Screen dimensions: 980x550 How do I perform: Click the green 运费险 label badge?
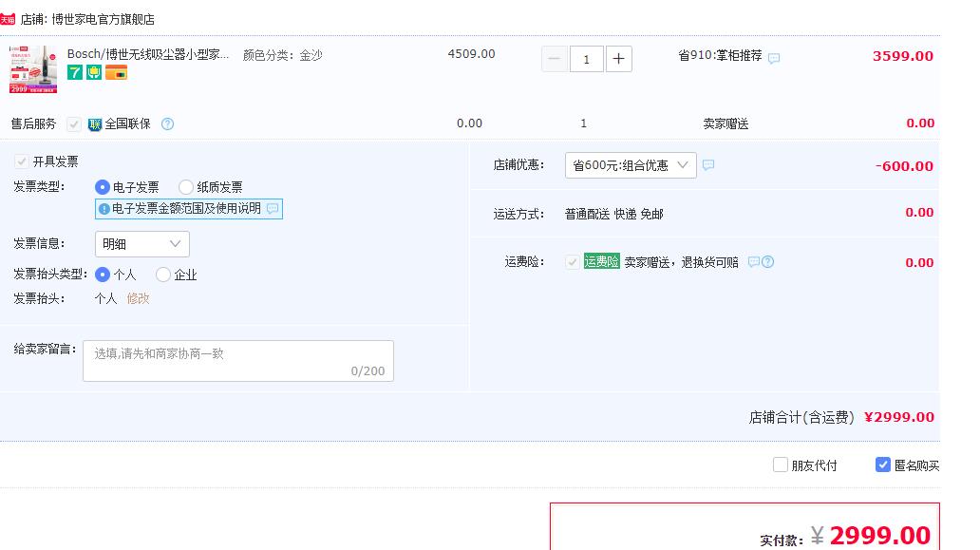[x=601, y=261]
